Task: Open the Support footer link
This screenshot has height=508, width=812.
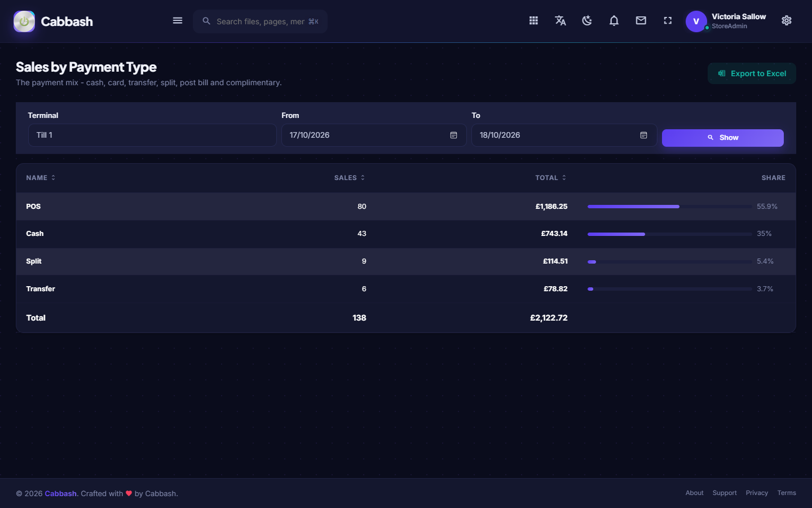Action: tap(725, 493)
